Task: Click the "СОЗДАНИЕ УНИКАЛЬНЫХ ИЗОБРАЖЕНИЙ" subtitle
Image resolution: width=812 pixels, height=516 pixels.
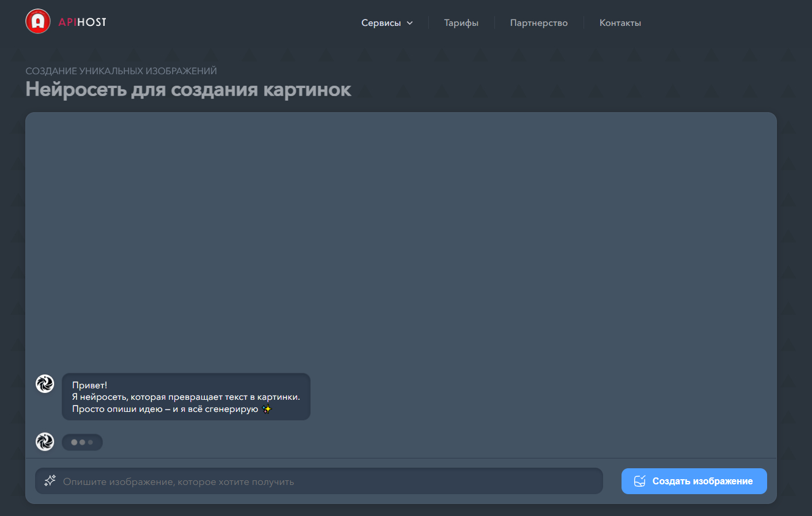Action: click(x=121, y=71)
